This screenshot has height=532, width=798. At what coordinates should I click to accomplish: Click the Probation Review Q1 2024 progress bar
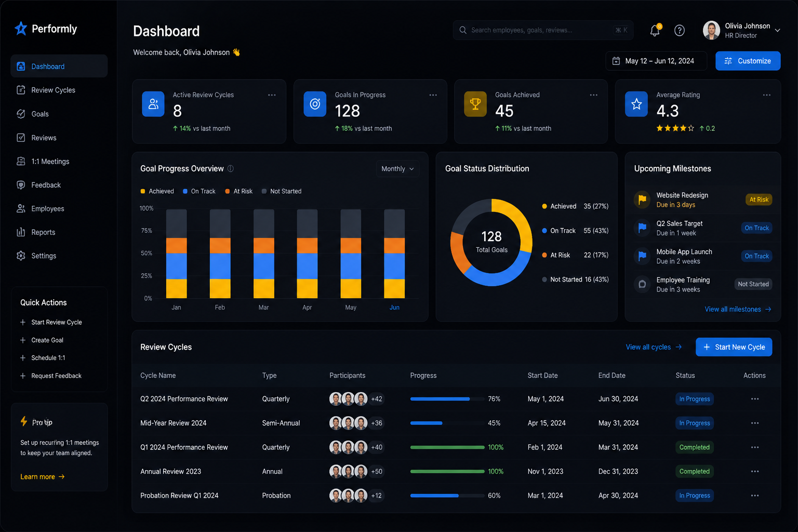[447, 496]
